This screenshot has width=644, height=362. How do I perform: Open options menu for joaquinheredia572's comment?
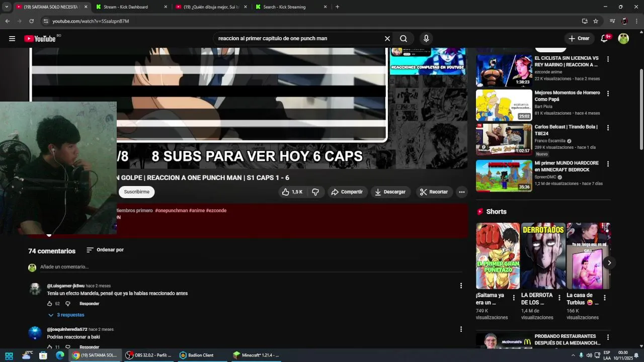(461, 329)
